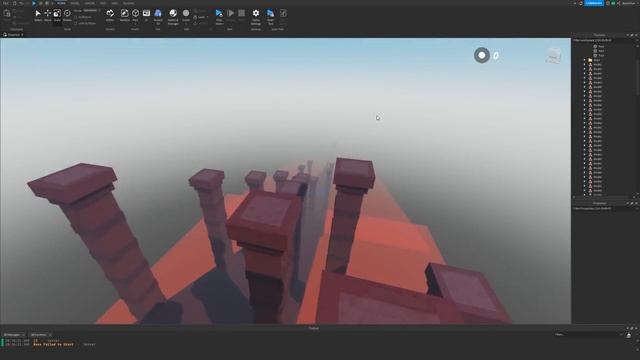The height and width of the screenshot is (360, 640).
Task: Open the UI editor icon
Action: pos(147,15)
